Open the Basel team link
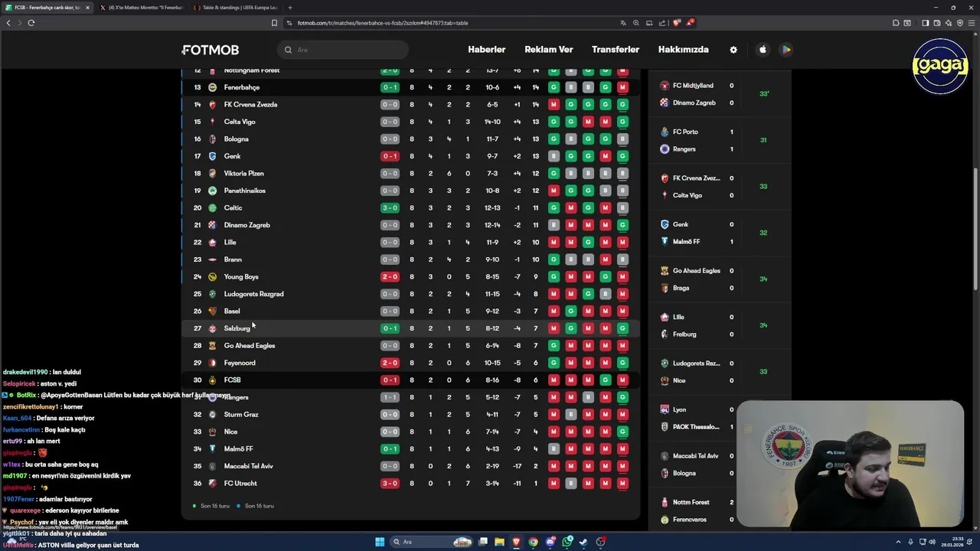This screenshot has width=980, height=551. 232,311
